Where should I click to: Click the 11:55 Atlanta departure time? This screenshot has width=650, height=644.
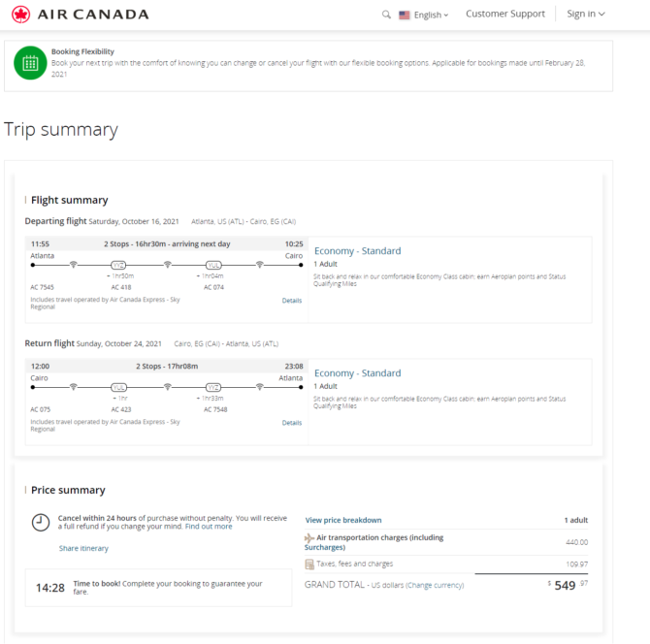tap(40, 244)
